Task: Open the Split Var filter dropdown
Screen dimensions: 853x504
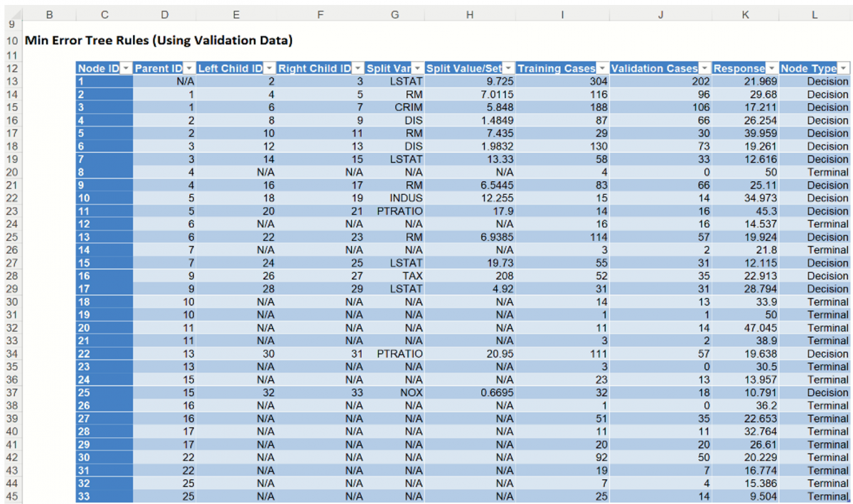Action: pyautogui.click(x=417, y=68)
